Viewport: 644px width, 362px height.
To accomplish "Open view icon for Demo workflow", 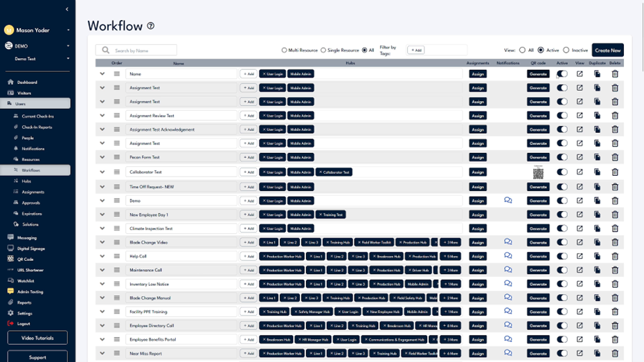I will (x=580, y=201).
